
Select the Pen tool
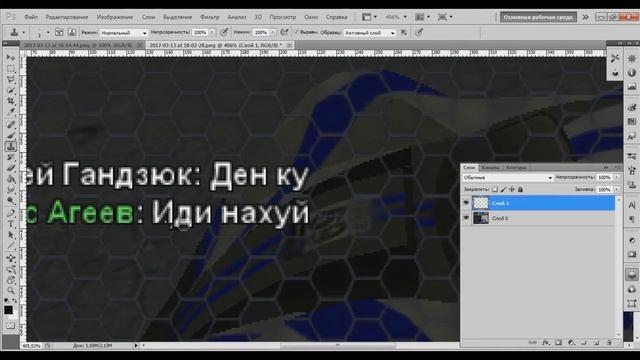pyautogui.click(x=11, y=213)
